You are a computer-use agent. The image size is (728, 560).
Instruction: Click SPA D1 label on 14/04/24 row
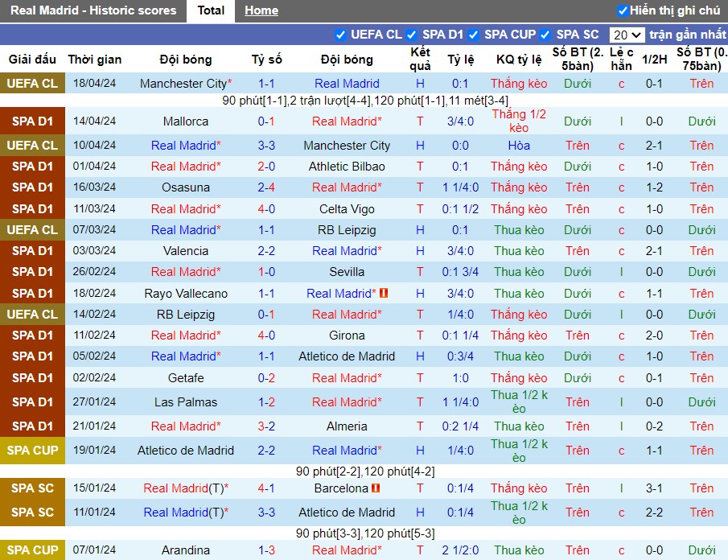pos(32,121)
